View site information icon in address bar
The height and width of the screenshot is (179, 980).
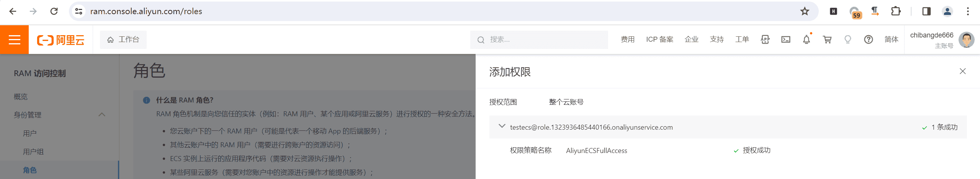79,11
